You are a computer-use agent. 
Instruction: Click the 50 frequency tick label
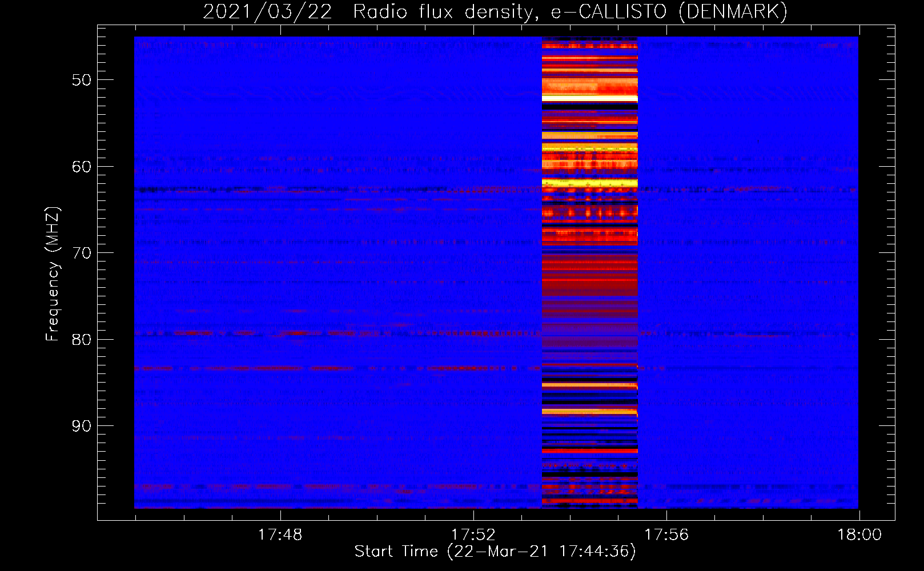coord(82,80)
